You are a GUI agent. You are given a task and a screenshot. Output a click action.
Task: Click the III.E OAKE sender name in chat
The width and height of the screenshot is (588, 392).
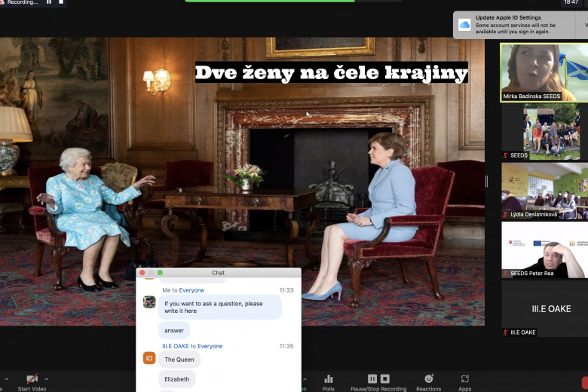[x=176, y=346]
